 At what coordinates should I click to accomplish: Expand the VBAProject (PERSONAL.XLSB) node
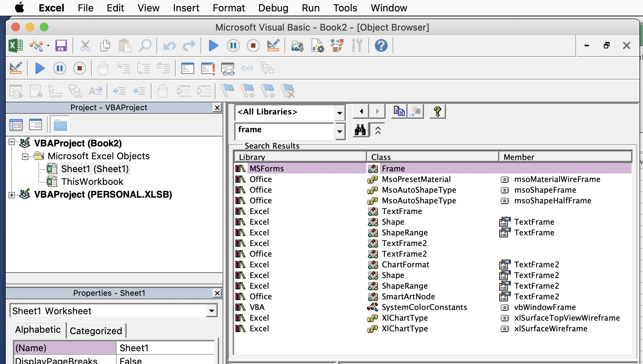(12, 195)
